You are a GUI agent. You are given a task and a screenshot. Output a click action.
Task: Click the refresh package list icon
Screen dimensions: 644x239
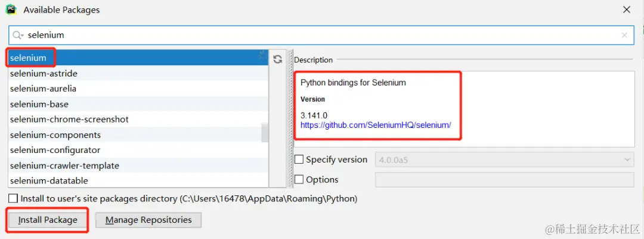(278, 59)
